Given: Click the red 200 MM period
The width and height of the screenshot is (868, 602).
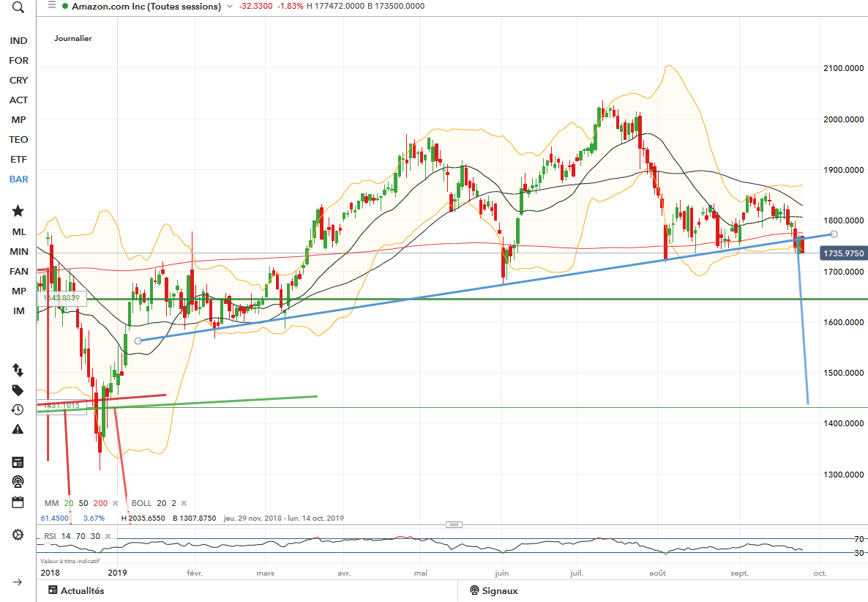Looking at the screenshot, I should tap(100, 503).
